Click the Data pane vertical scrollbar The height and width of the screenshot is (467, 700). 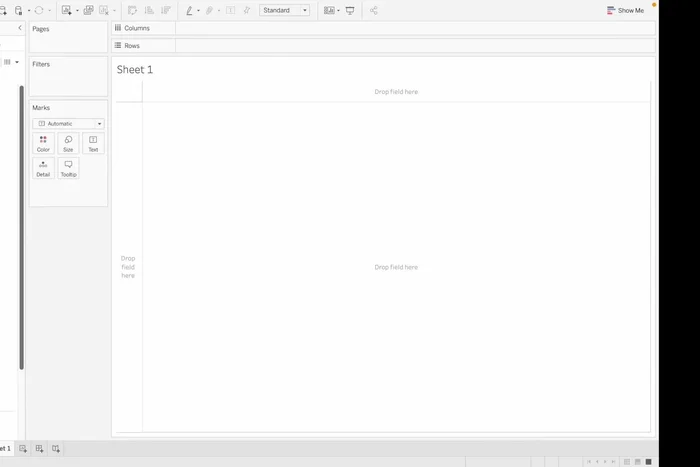coord(21,228)
